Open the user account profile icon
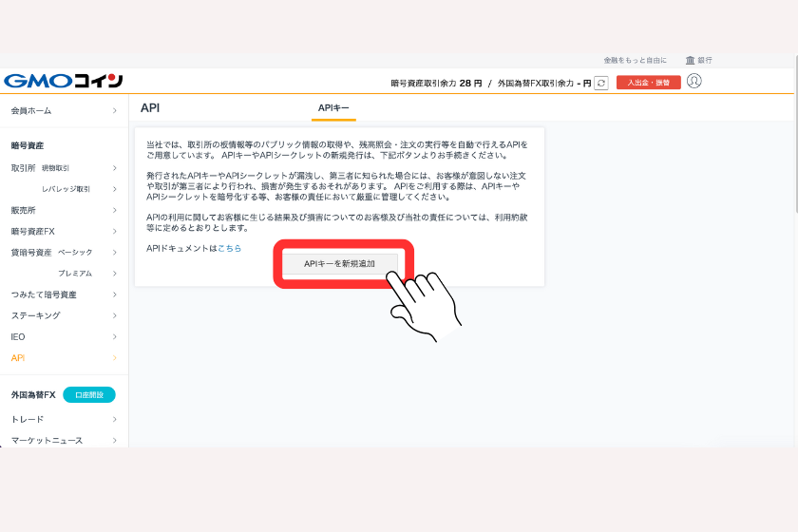Viewport: 798px width, 532px height. point(693,82)
